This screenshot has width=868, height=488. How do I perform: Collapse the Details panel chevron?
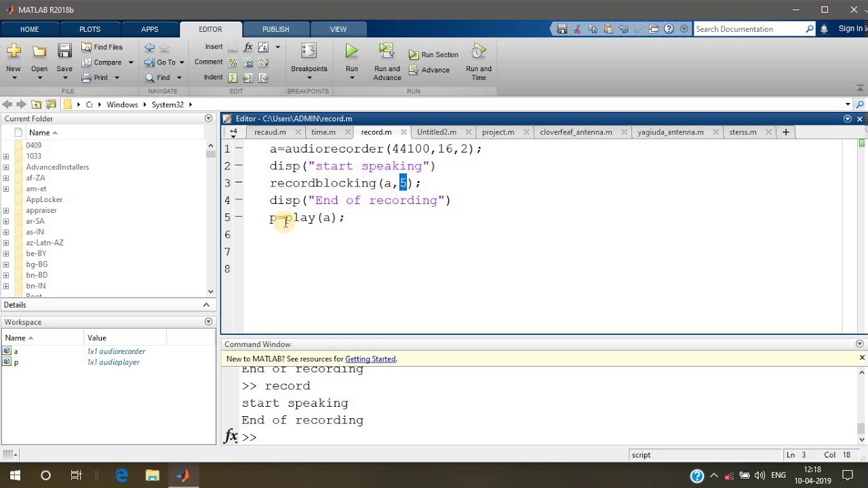[x=207, y=305]
